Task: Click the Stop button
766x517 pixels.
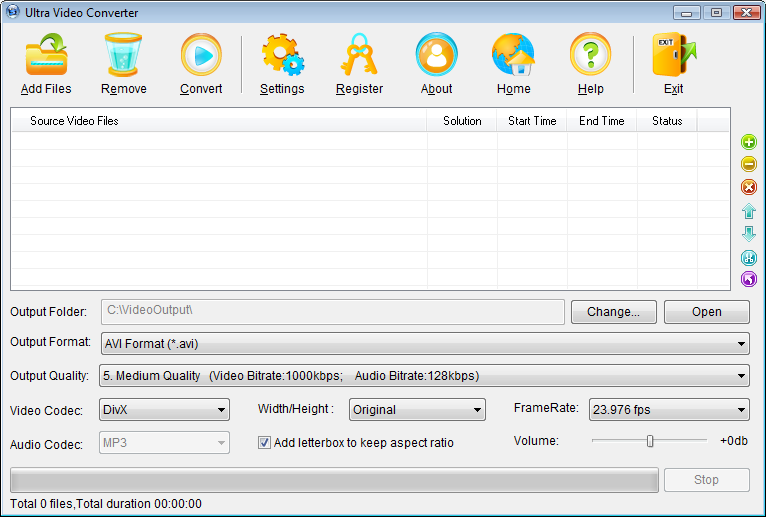Action: coord(706,480)
